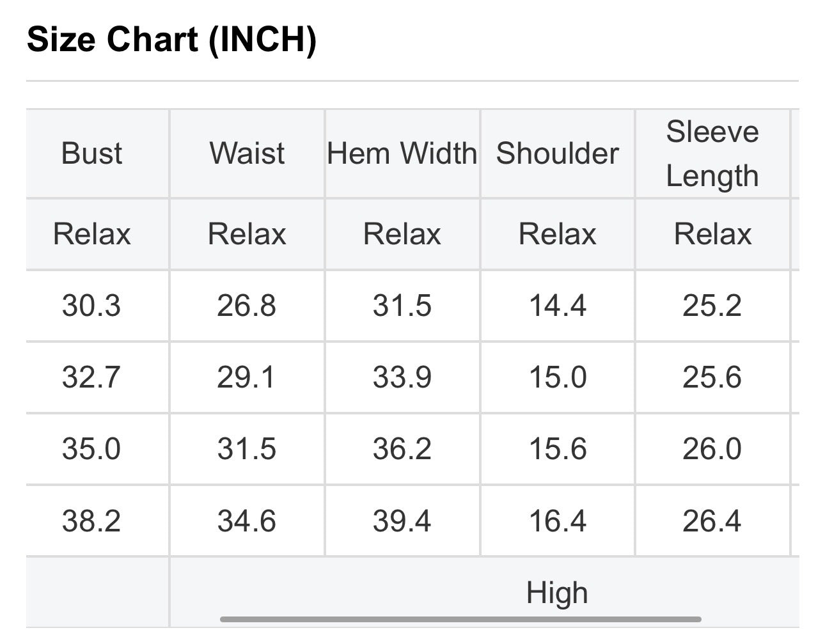Viewport: 825px width, 644px height.
Task: Select the sleeve length value 26.0
Action: (712, 449)
